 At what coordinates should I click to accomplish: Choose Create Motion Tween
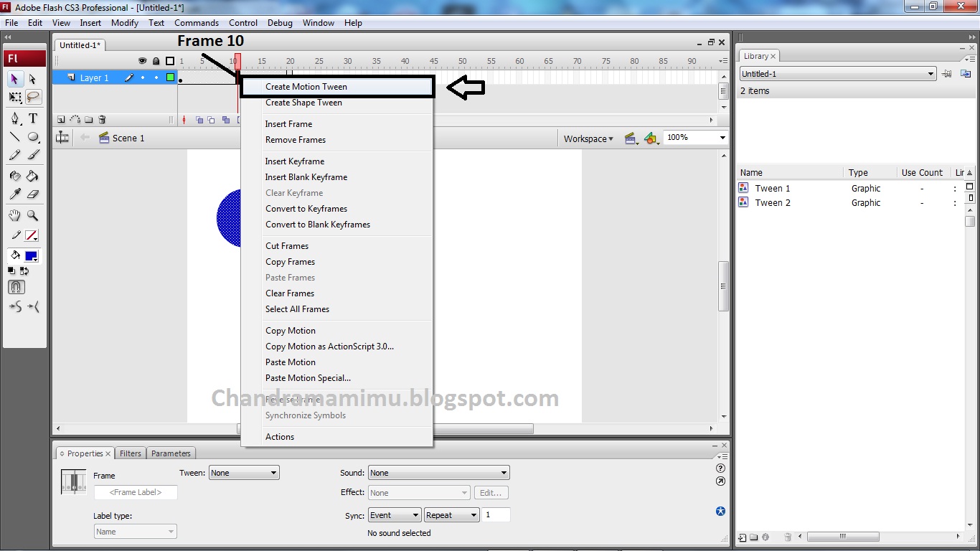pyautogui.click(x=337, y=87)
